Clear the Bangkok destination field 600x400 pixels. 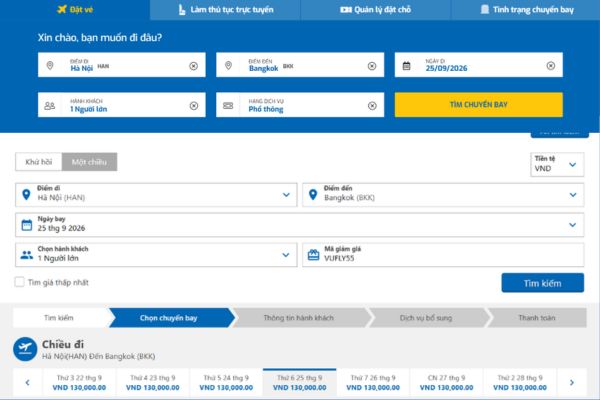point(372,66)
